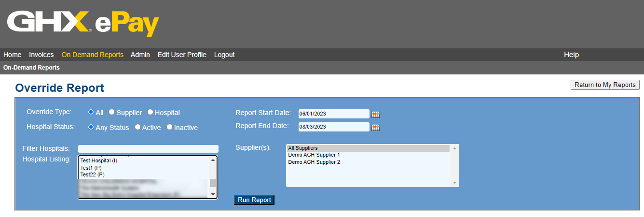
Task: Click the Run Report button
Action: 254,200
